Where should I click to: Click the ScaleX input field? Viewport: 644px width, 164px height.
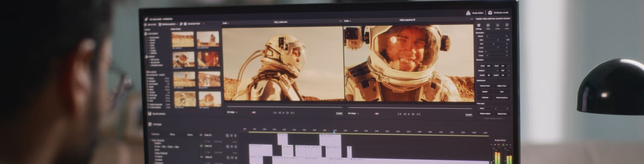click(x=489, y=75)
